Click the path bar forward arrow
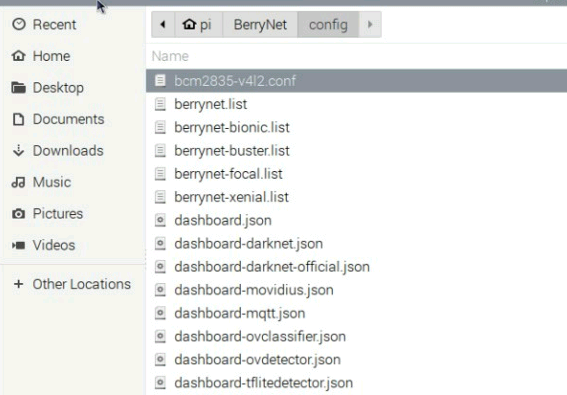Viewport: 567px width, 395px height. click(370, 25)
